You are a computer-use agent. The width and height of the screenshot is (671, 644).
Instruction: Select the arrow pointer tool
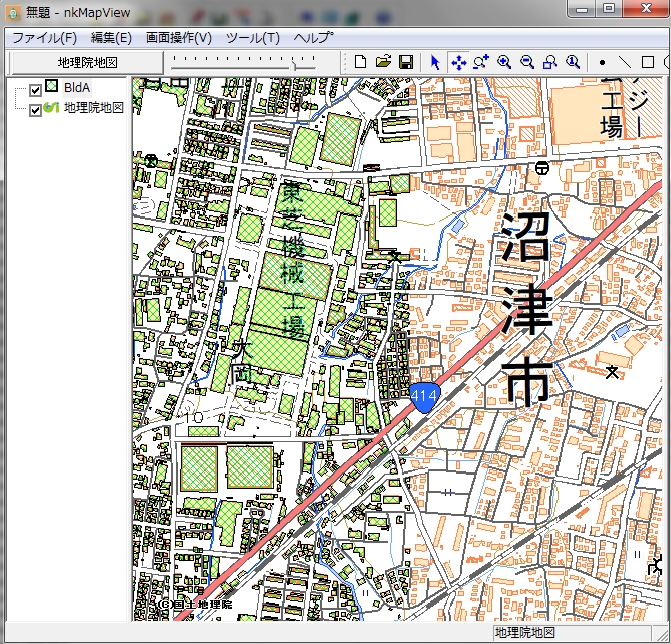click(x=435, y=62)
